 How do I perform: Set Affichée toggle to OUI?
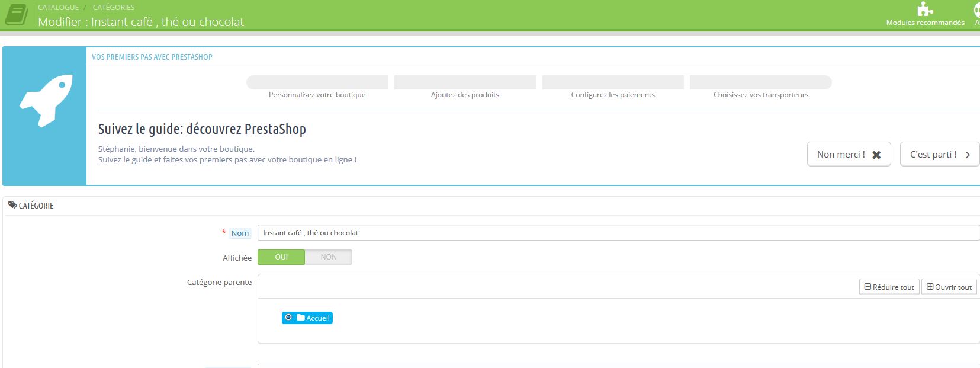click(281, 257)
